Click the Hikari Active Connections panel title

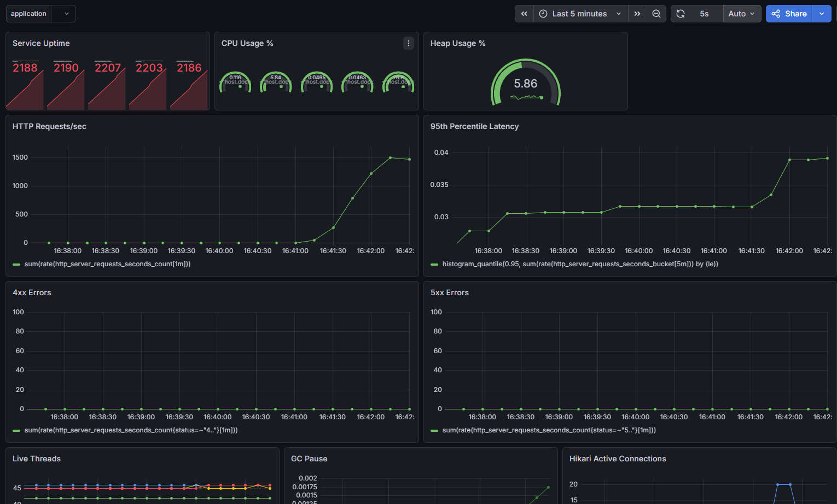618,459
